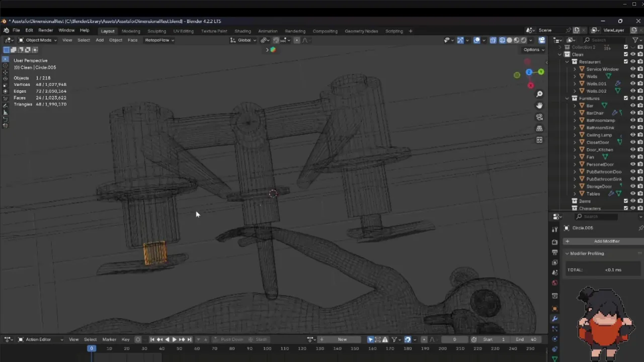The image size is (644, 362).
Task: Toggle camera view icon in viewport
Action: 539,117
